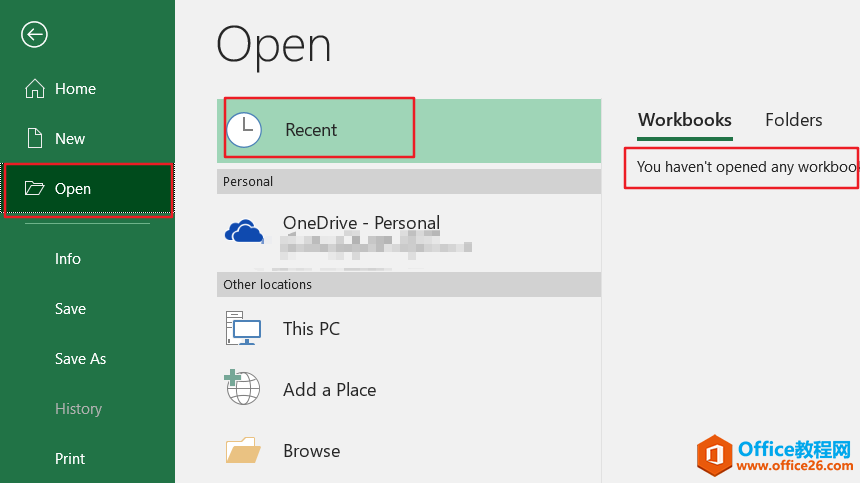The width and height of the screenshot is (860, 483).
Task: Click the Add a Place label
Action: 329,390
